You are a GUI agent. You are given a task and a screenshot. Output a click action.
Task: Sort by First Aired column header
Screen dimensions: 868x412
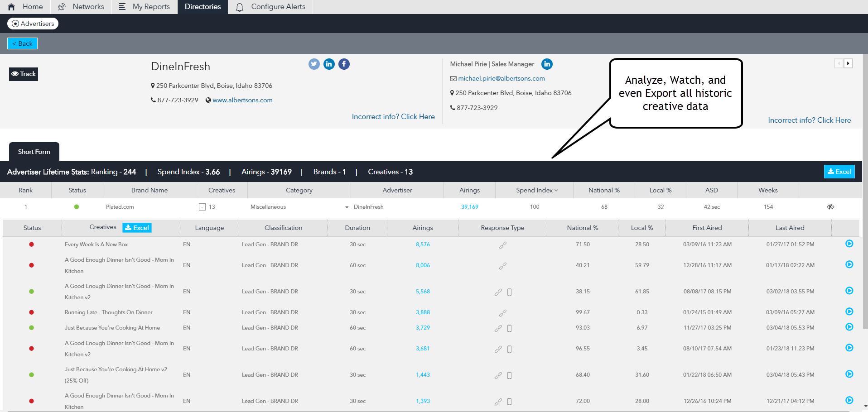point(707,228)
